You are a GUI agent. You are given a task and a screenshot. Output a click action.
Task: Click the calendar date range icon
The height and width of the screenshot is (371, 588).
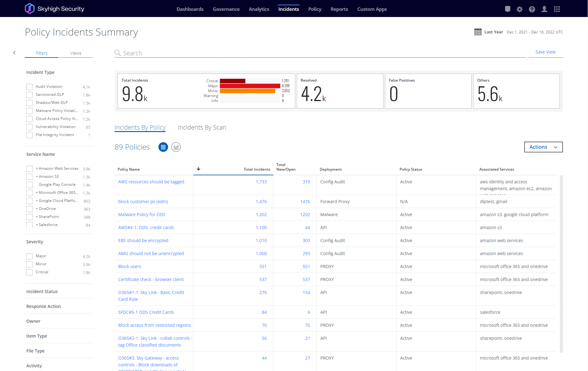click(x=478, y=32)
